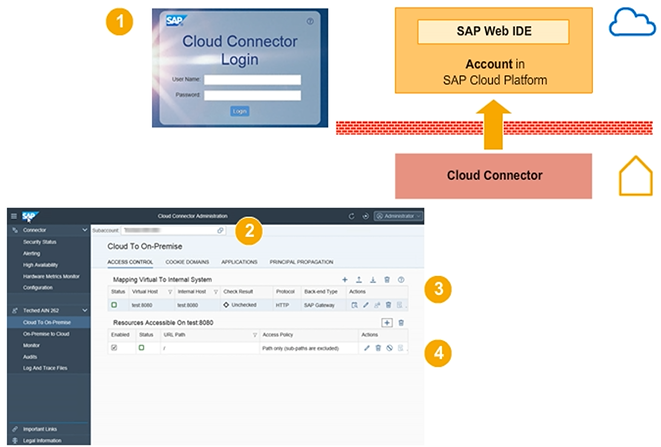Click the export system mappings download icon
The image size is (661, 447).
point(373,280)
